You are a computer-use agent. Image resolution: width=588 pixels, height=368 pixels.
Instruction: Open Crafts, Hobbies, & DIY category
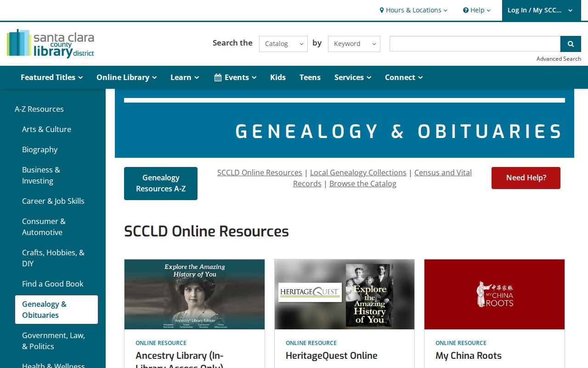(x=53, y=258)
